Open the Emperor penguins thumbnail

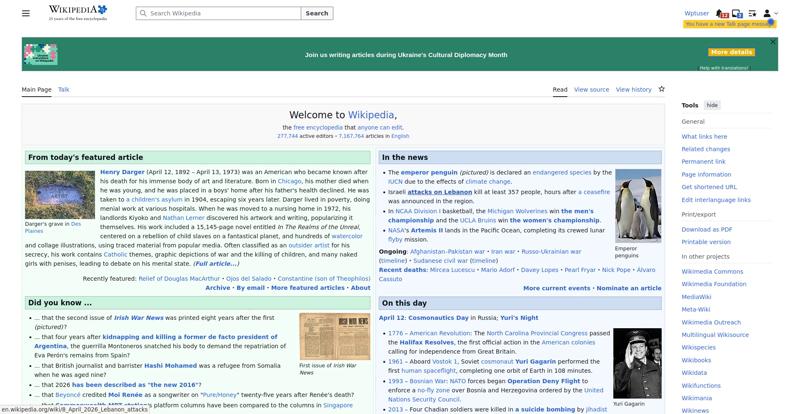click(x=638, y=205)
